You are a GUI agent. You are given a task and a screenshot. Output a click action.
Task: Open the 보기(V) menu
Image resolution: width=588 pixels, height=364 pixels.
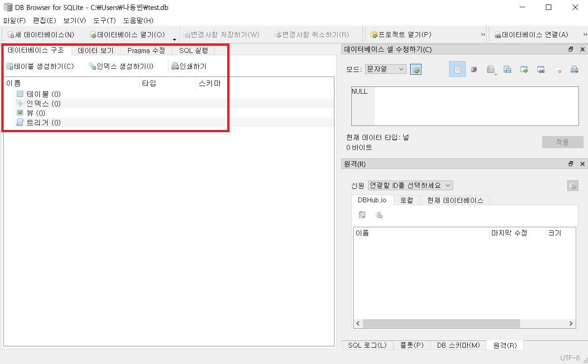pos(75,20)
